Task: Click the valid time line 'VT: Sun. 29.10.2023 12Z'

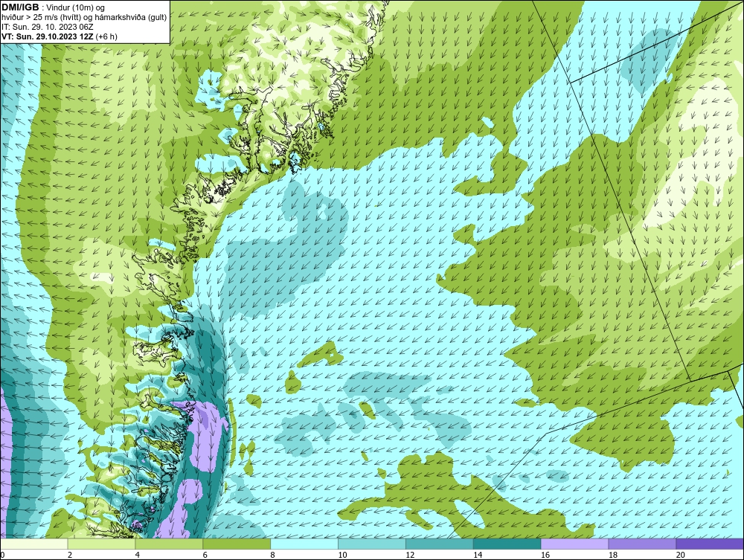Action: click(48, 36)
